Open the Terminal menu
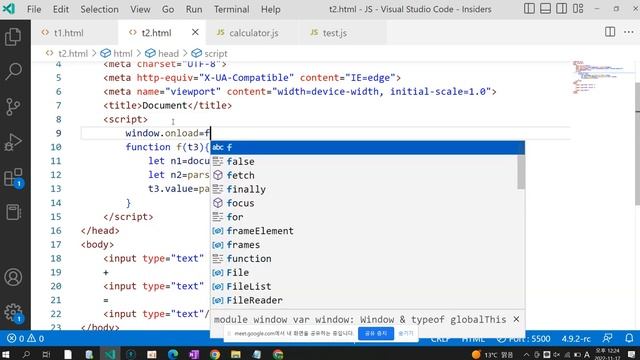Screen dimensions: 640x360 coord(231,9)
